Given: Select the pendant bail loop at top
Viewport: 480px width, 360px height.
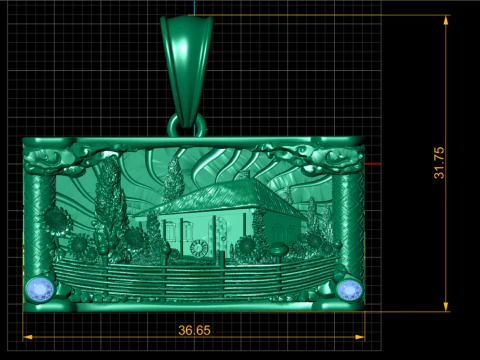Looking at the screenshot, I should click(186, 71).
